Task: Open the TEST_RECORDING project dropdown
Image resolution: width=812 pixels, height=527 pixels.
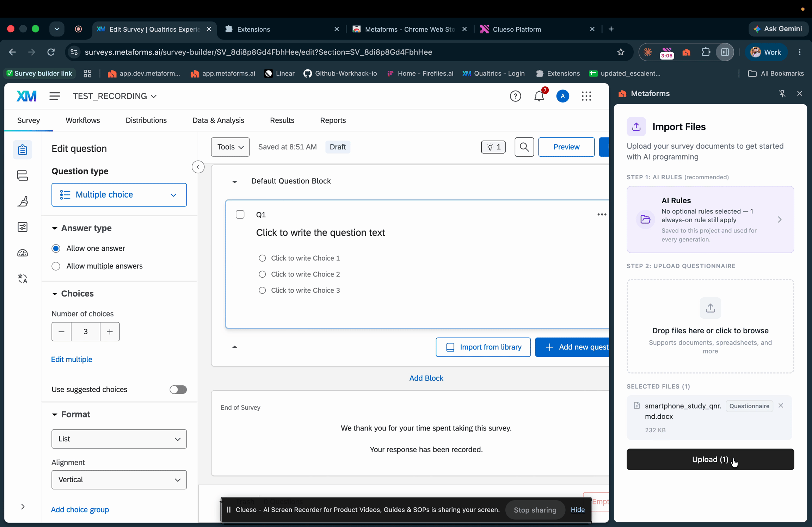Action: [x=115, y=96]
